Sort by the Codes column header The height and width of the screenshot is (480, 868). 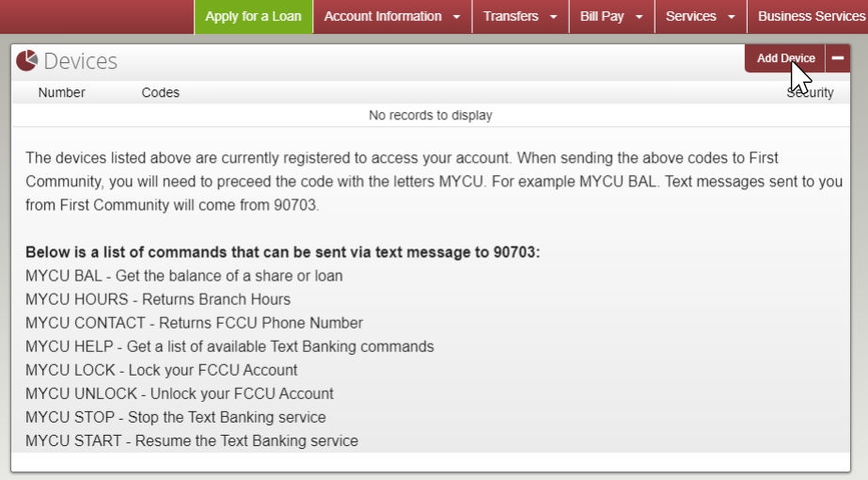click(161, 92)
